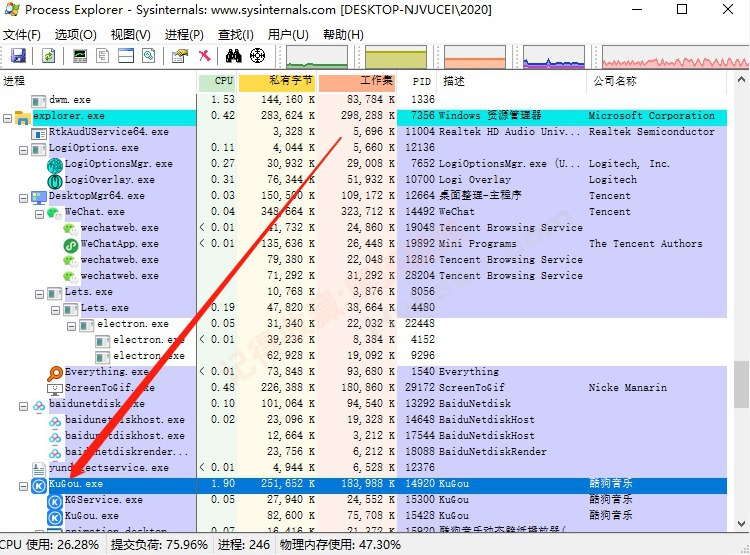Sort by the CPU column header

pos(217,82)
